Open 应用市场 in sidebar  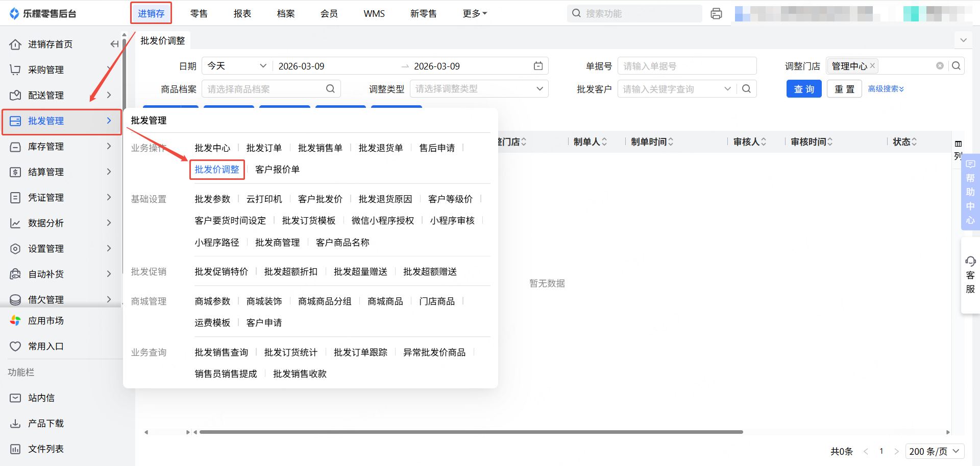46,321
